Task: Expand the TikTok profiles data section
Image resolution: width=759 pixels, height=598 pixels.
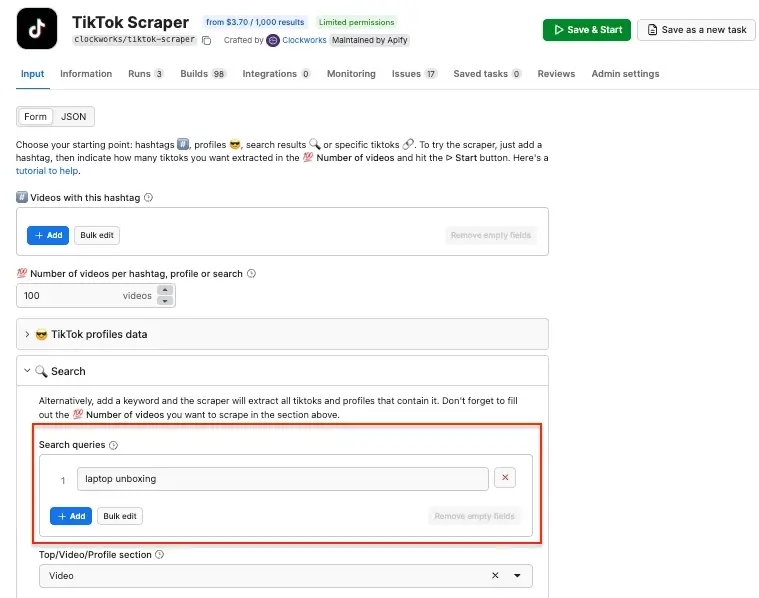Action: point(282,334)
